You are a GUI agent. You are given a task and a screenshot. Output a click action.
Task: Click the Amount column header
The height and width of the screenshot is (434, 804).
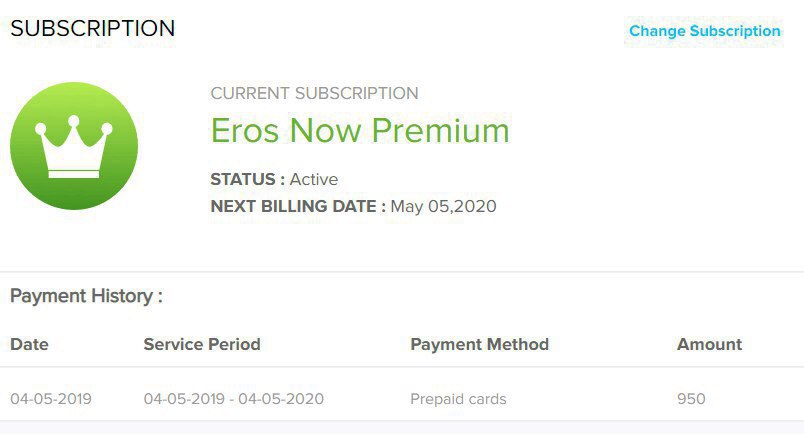(x=709, y=344)
